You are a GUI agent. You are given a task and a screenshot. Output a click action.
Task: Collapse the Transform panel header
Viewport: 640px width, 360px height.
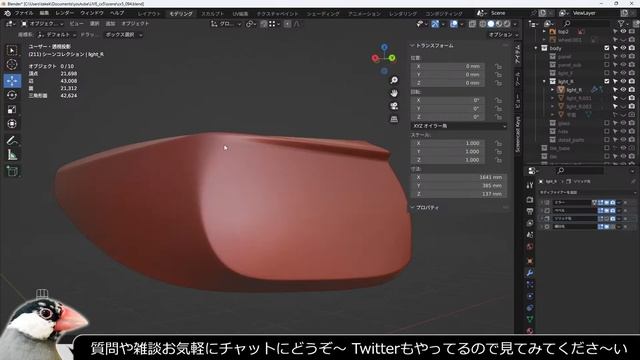(433, 46)
